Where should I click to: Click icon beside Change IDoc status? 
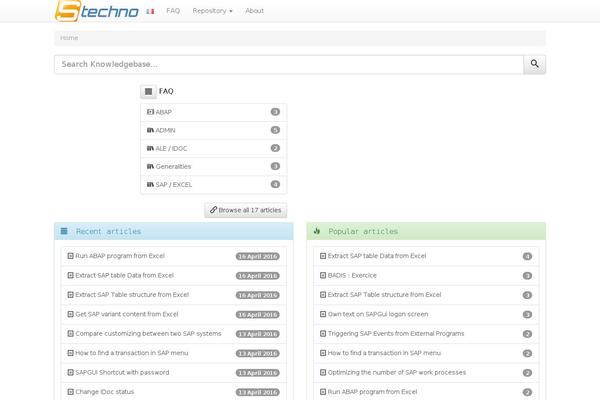(70, 392)
